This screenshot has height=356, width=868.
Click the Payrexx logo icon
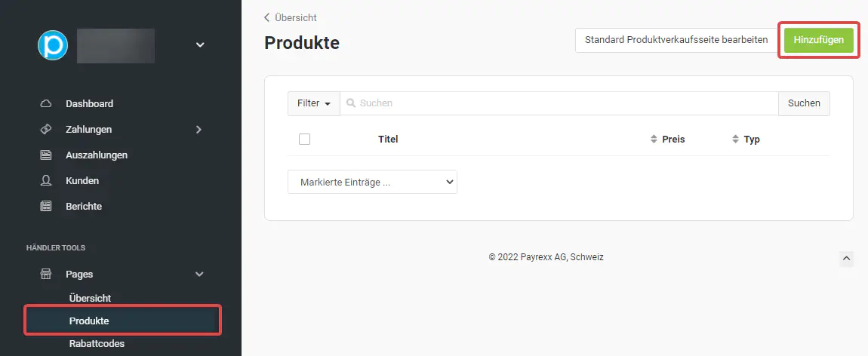tap(53, 45)
